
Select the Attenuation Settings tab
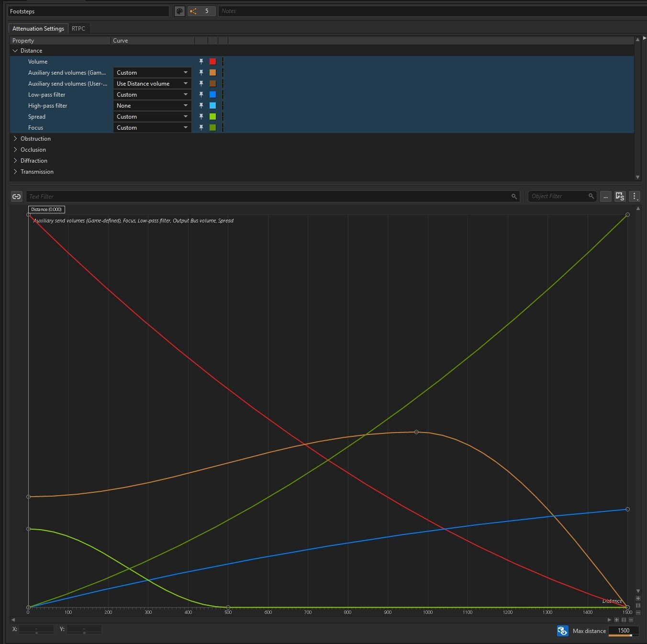point(38,29)
